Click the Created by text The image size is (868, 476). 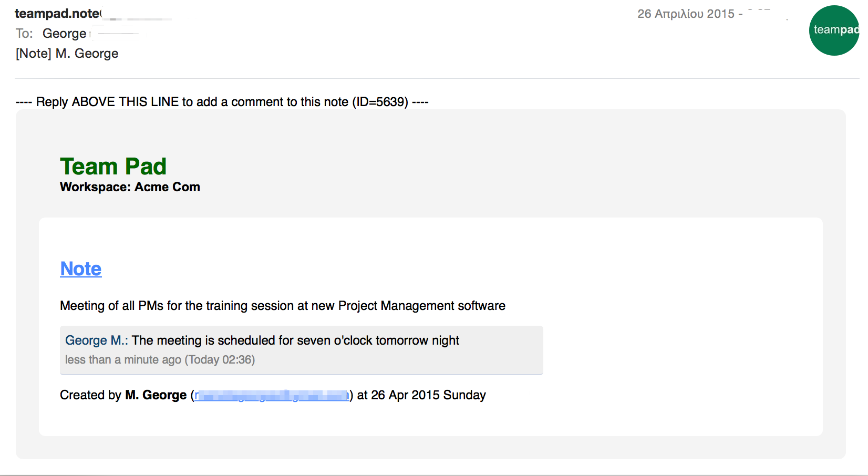point(90,395)
